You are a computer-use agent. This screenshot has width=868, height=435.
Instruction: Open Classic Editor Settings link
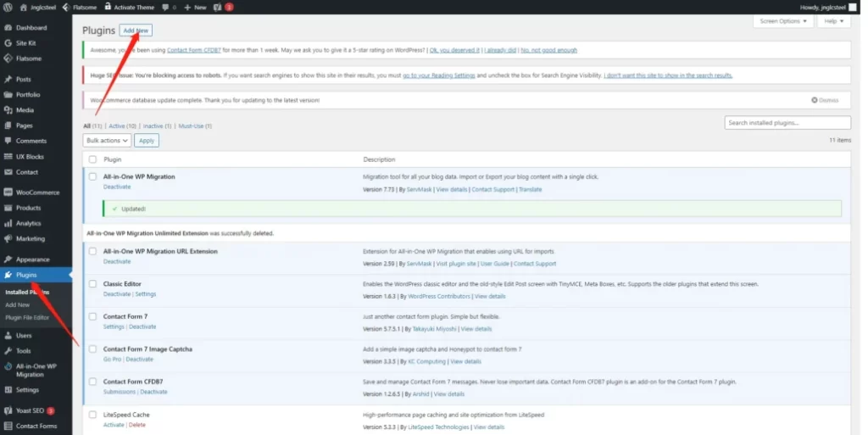click(146, 294)
